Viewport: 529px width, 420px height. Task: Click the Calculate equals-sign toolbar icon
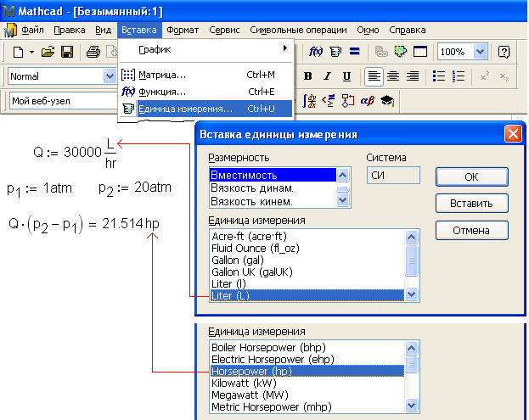point(355,52)
